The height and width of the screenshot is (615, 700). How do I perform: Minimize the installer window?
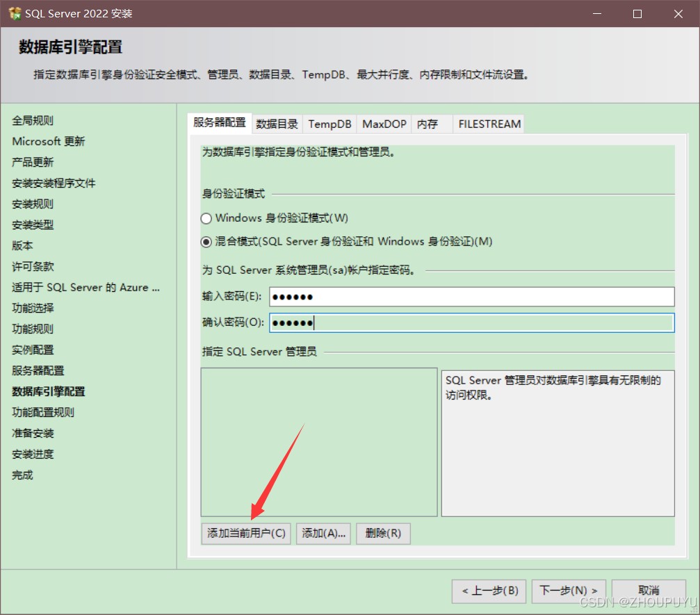click(x=597, y=14)
